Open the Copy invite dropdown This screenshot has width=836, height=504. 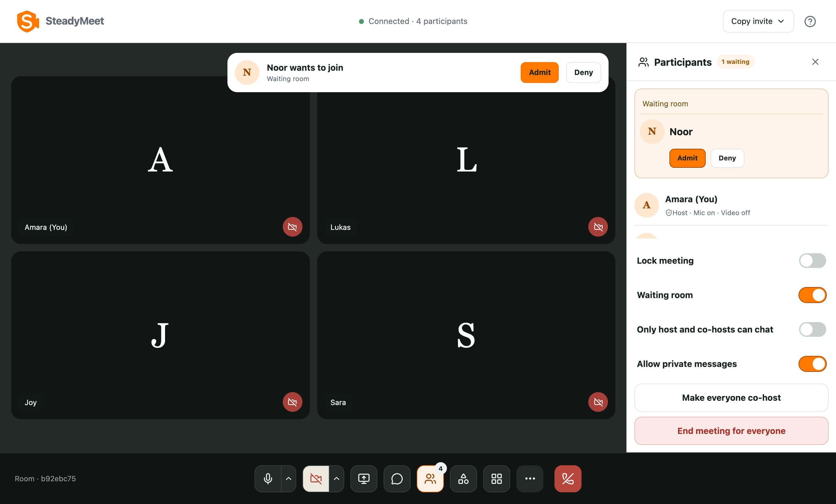(x=758, y=22)
